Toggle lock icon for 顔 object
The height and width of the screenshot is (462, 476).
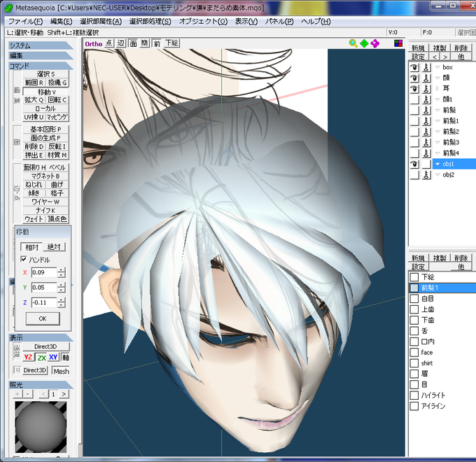point(426,78)
